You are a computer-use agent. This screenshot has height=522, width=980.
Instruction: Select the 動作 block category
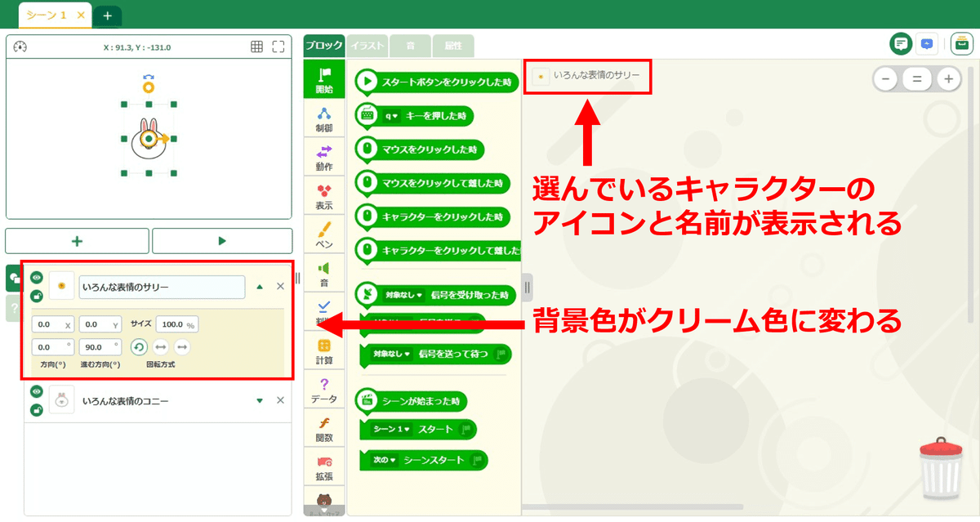324,158
